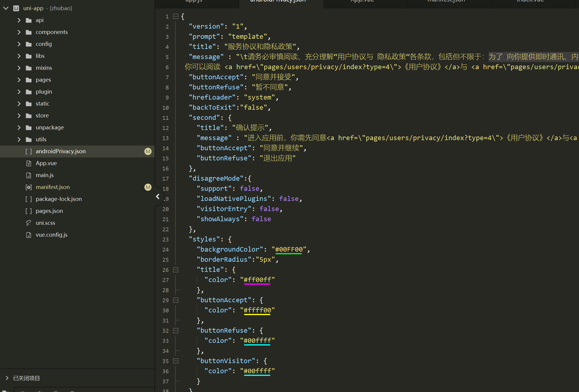Click the plugin folder icon
The image size is (579, 392).
tap(29, 92)
